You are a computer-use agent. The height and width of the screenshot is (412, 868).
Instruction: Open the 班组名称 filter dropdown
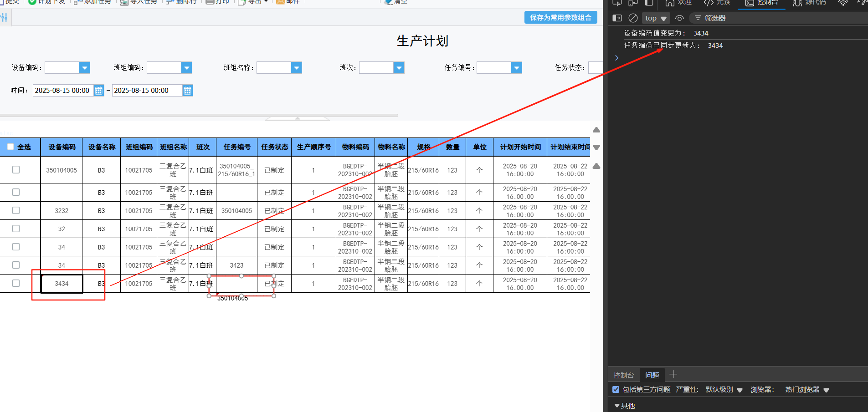(296, 68)
